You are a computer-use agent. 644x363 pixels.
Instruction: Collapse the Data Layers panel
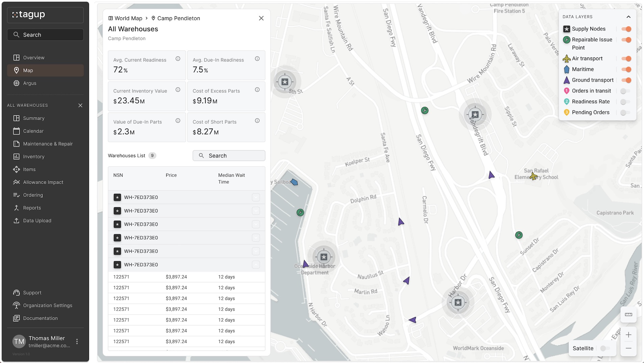[628, 17]
